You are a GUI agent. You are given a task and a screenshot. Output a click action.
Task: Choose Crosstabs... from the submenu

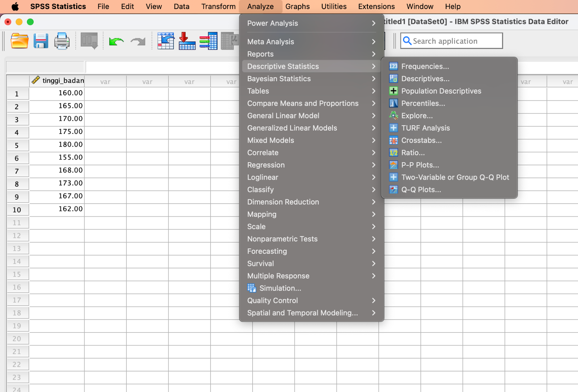449,140
